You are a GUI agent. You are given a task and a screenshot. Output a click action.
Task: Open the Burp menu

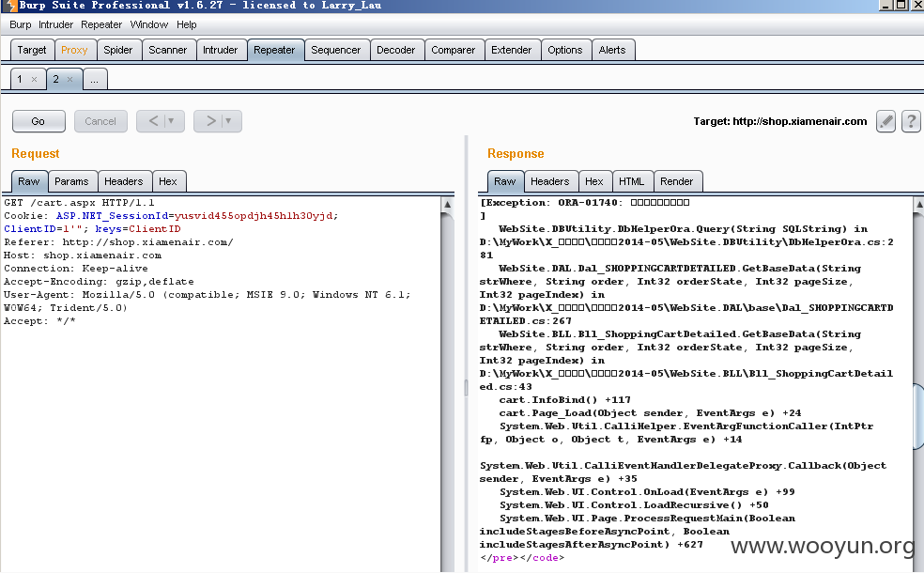point(20,24)
